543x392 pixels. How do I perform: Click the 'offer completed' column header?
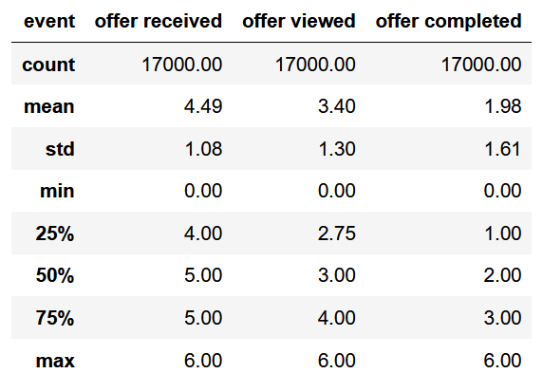click(448, 22)
